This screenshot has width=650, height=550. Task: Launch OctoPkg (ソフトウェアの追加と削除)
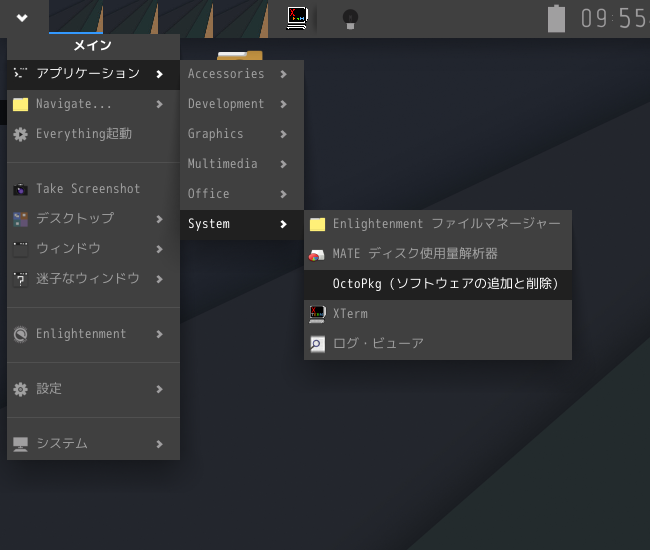438,284
